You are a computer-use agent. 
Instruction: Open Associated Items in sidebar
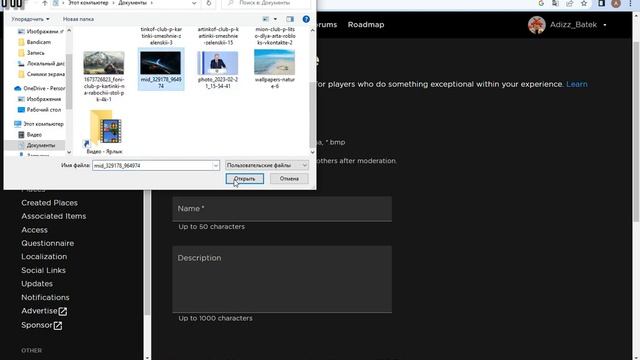click(x=53, y=216)
